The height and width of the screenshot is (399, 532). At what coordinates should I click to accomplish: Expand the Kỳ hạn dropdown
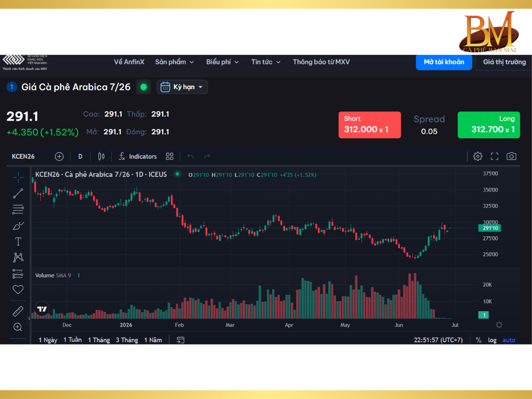pos(182,87)
